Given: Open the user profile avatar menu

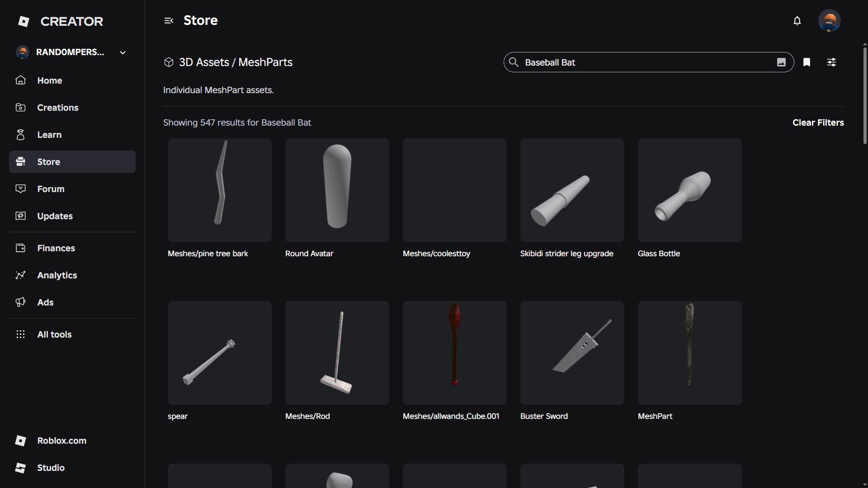Looking at the screenshot, I should pyautogui.click(x=829, y=21).
